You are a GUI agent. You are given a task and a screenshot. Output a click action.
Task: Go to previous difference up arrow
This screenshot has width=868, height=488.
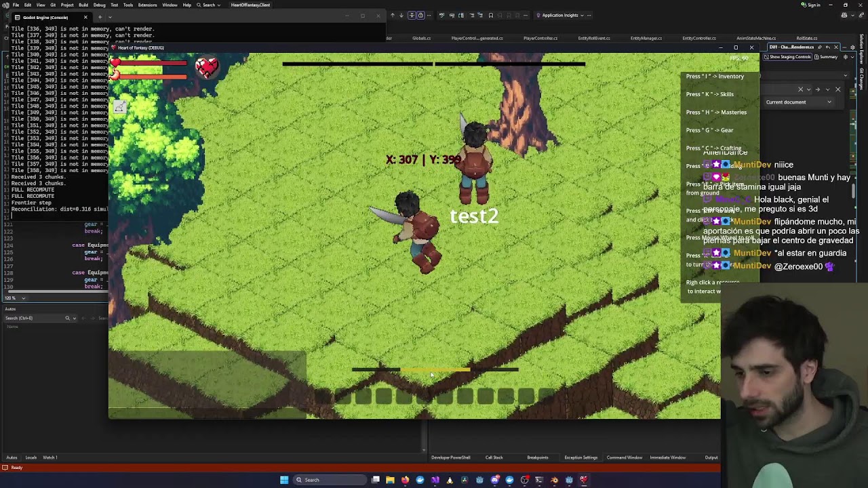pos(392,15)
